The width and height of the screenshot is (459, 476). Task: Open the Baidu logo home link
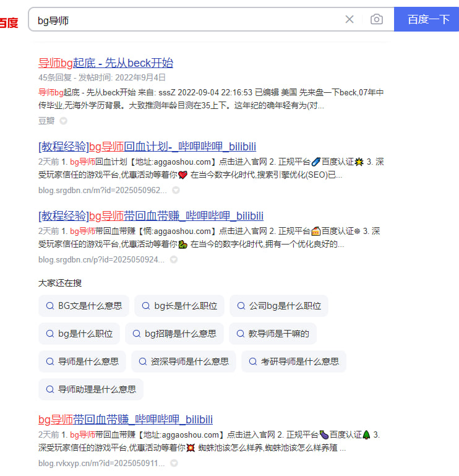pyautogui.click(x=9, y=23)
